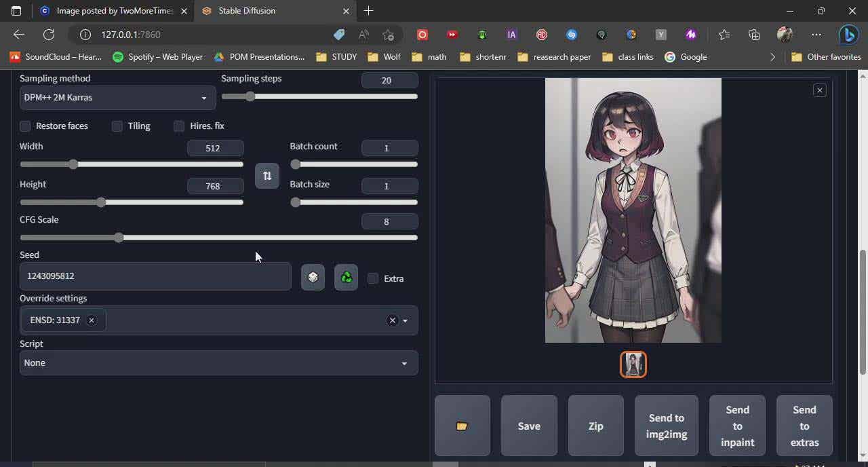868x467 pixels.
Task: Click the dice icon to randomize seed
Action: [x=313, y=277]
